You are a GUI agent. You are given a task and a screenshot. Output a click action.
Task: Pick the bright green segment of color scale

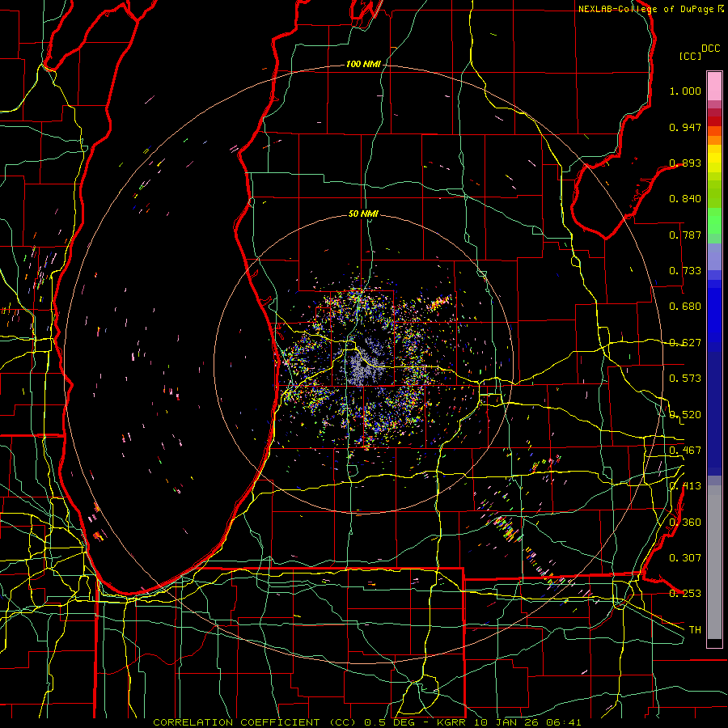coord(714,221)
